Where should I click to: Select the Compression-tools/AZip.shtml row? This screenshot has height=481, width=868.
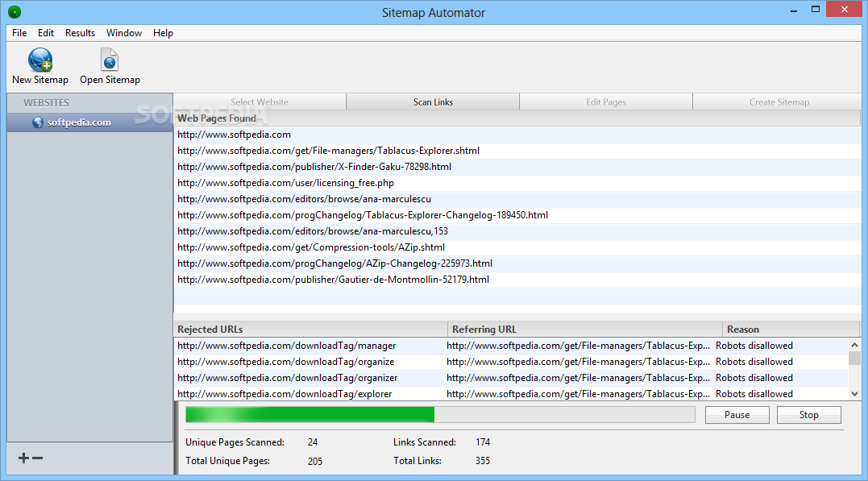click(517, 247)
